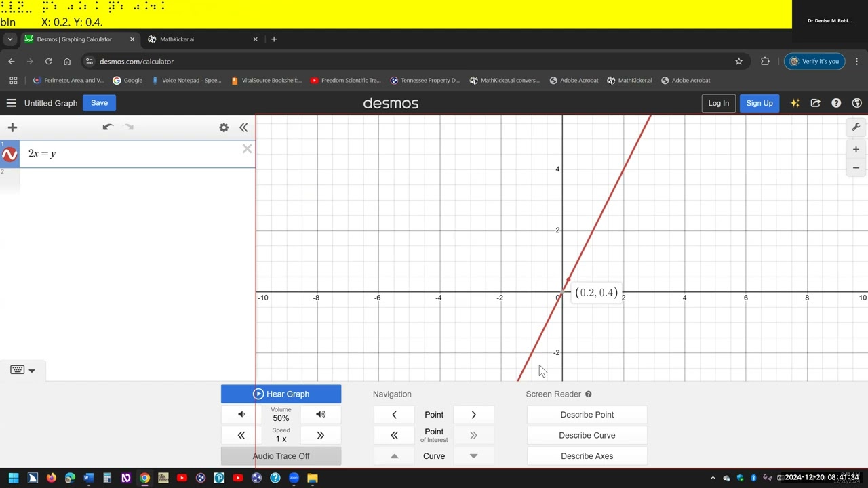
Task: Open Freedom Scientific Training bookmark
Action: pyautogui.click(x=345, y=80)
